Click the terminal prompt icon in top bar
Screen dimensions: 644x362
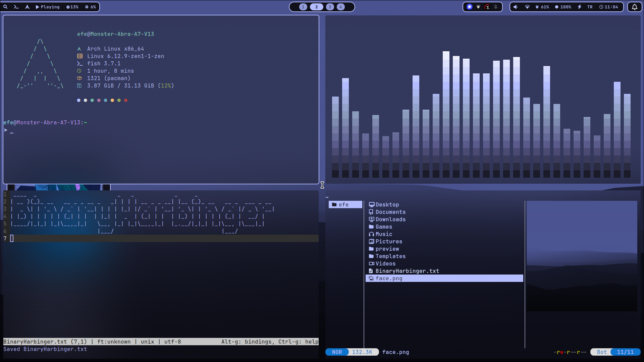(x=16, y=7)
